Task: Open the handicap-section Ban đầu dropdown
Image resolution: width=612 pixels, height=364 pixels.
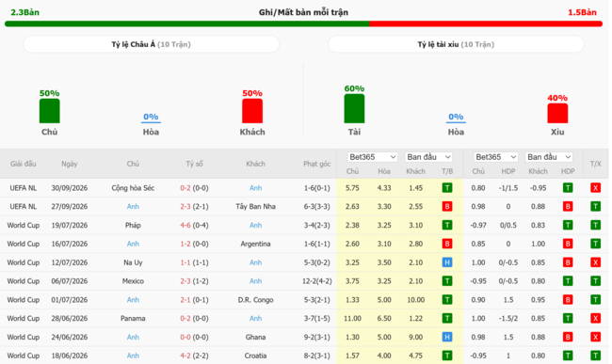Action: click(549, 157)
